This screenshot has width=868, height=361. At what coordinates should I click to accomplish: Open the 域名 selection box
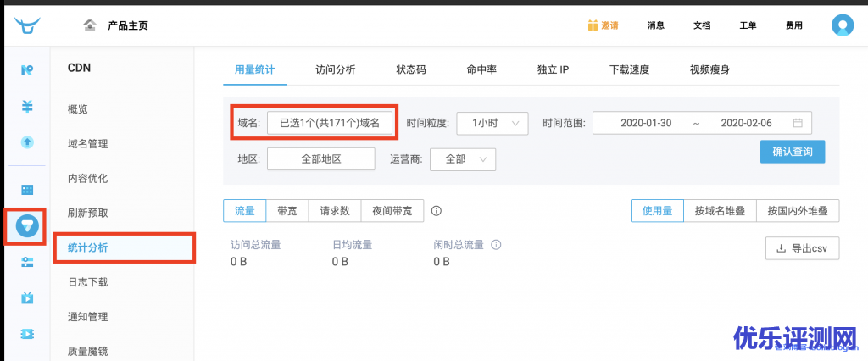[x=330, y=123]
